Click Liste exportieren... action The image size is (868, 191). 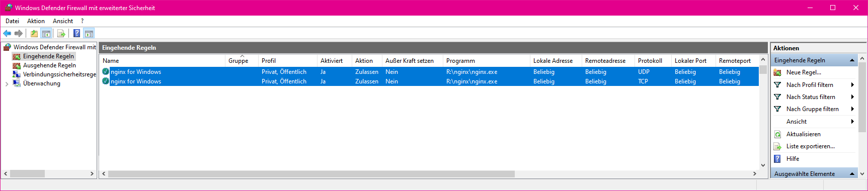810,146
